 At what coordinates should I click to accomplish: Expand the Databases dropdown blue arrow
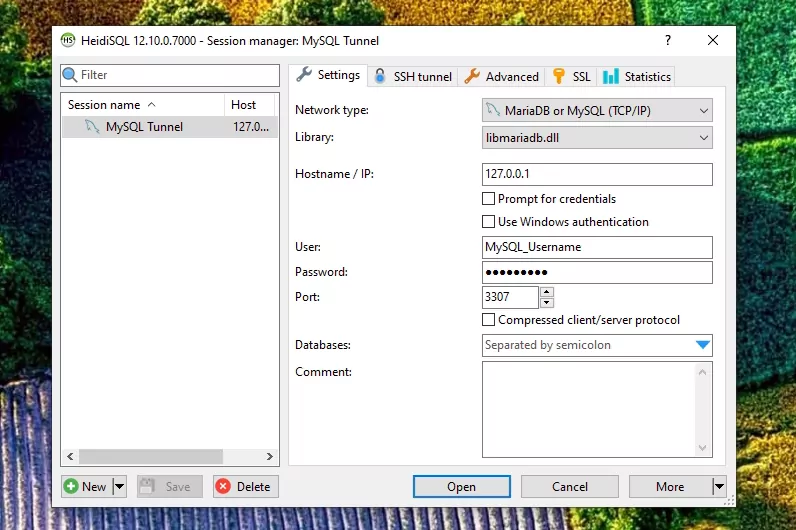[x=703, y=345]
